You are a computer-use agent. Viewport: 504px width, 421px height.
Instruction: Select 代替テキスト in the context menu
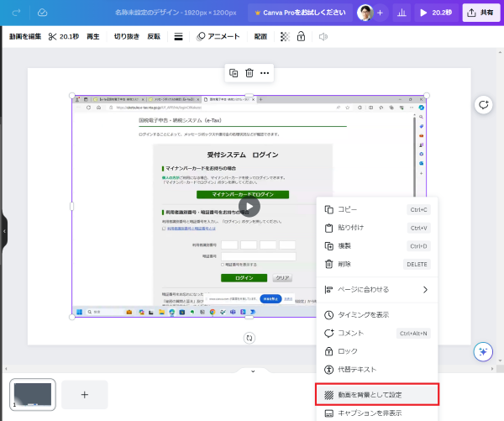[377, 370]
